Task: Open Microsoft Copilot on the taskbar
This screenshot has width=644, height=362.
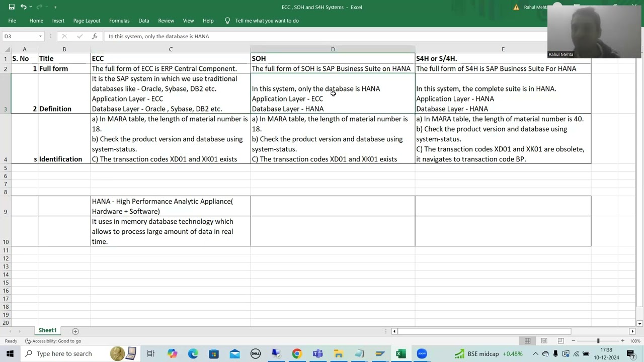Action: tap(172, 353)
